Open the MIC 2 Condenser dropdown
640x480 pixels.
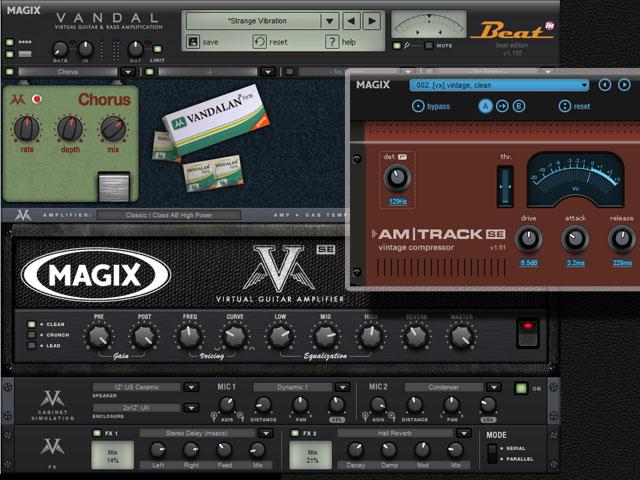tap(494, 387)
